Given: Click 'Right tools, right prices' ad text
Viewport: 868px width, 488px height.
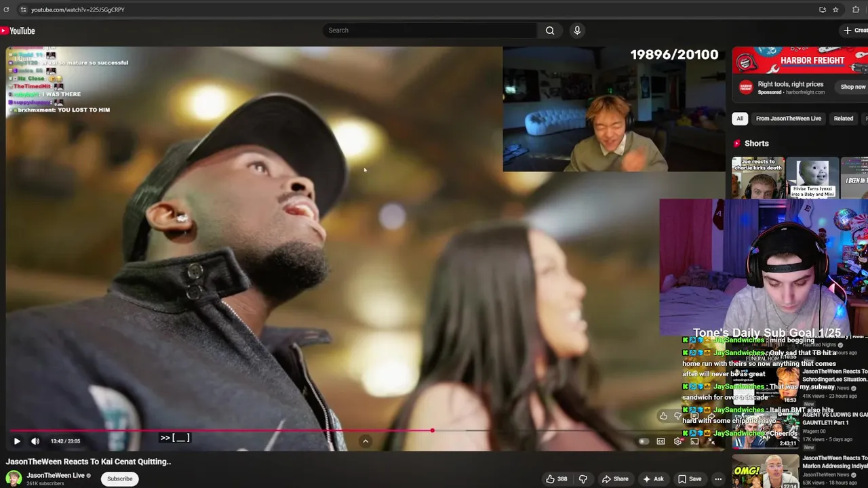Looking at the screenshot, I should [791, 84].
